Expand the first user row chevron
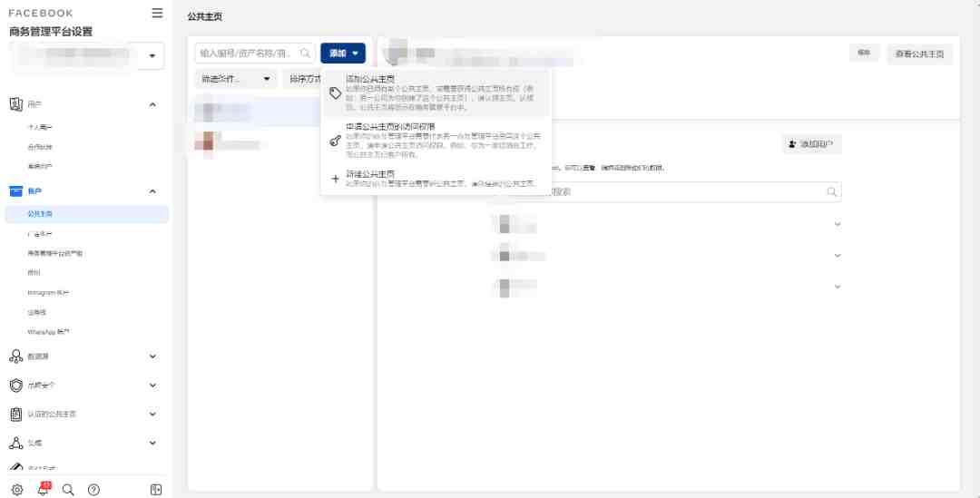The width and height of the screenshot is (980, 498). (x=838, y=224)
